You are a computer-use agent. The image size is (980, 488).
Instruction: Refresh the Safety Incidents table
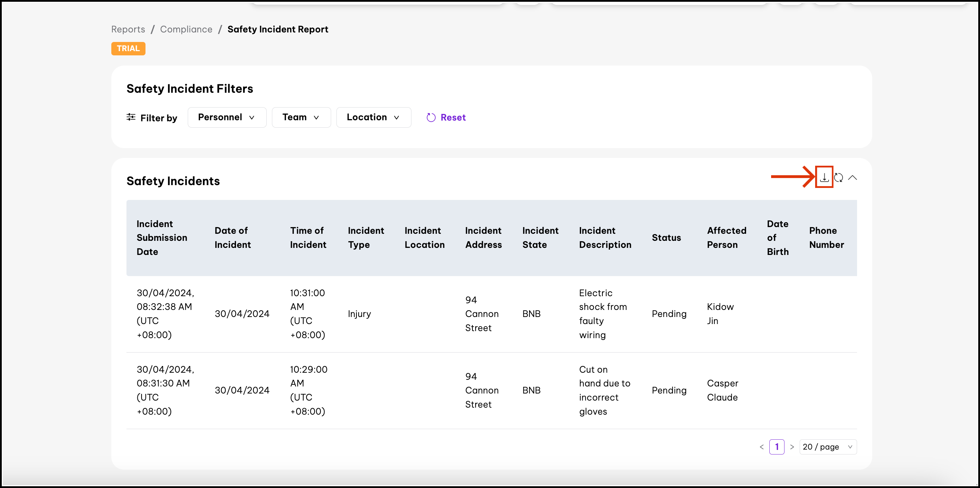point(838,178)
